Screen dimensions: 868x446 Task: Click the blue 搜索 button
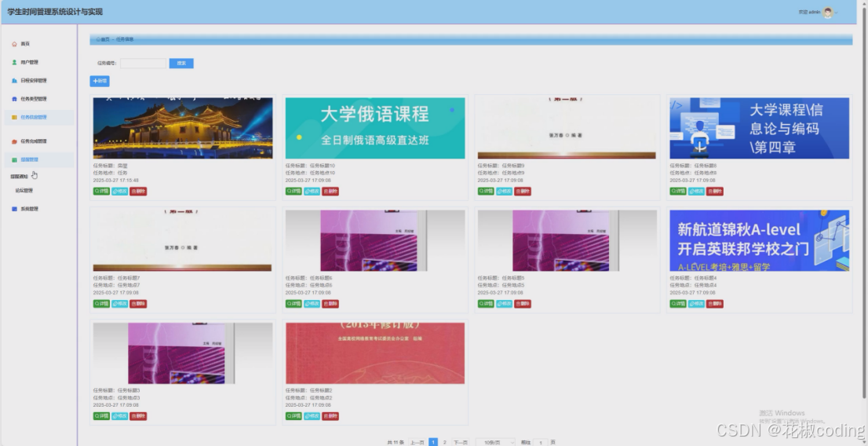point(181,63)
